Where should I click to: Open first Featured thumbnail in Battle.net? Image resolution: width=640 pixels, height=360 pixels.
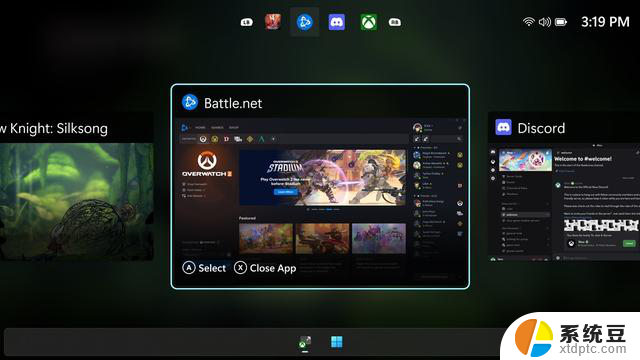coord(266,238)
